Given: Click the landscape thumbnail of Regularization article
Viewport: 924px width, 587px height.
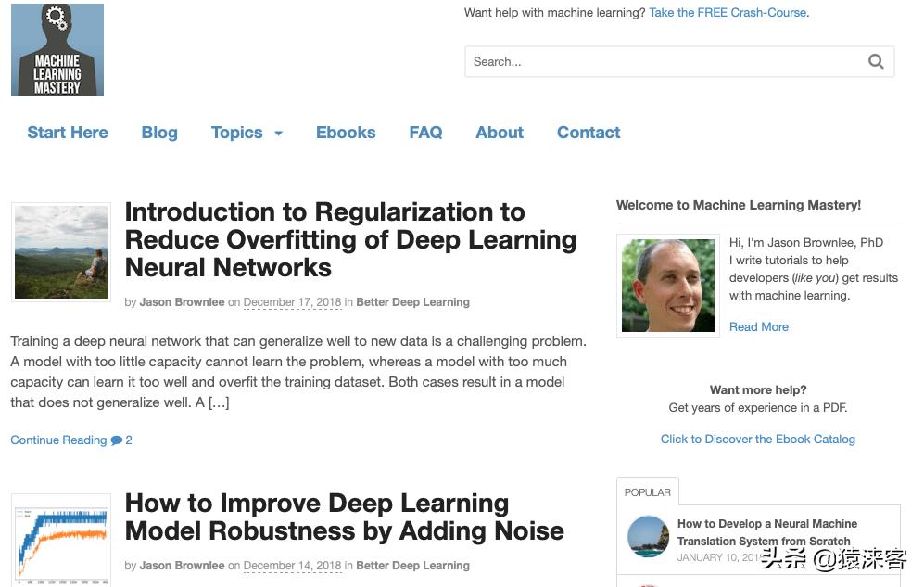Looking at the screenshot, I should 61,252.
